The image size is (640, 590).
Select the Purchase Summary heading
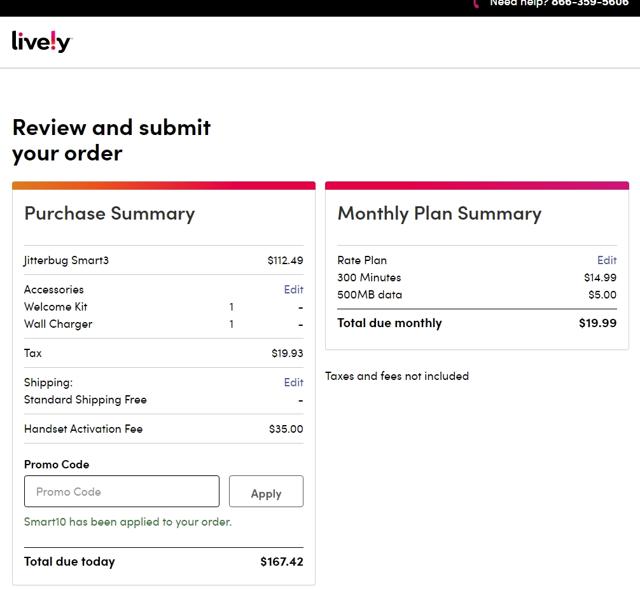(109, 214)
